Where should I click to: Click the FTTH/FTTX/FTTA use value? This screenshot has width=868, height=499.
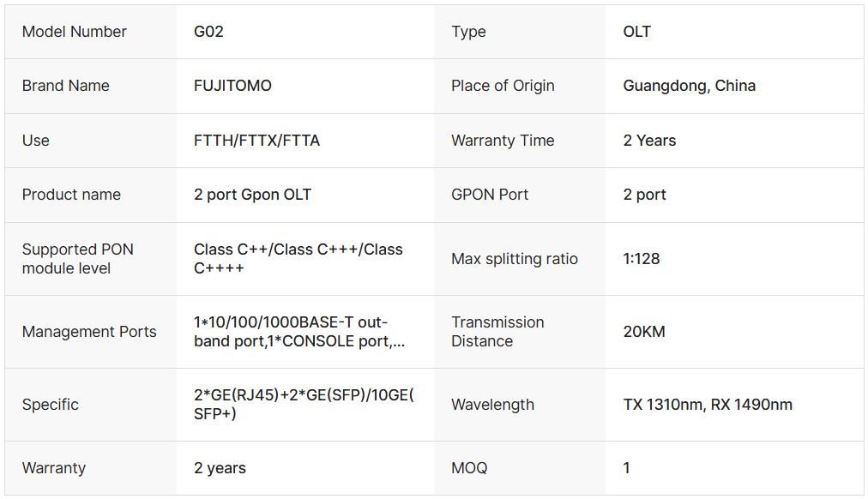click(256, 141)
